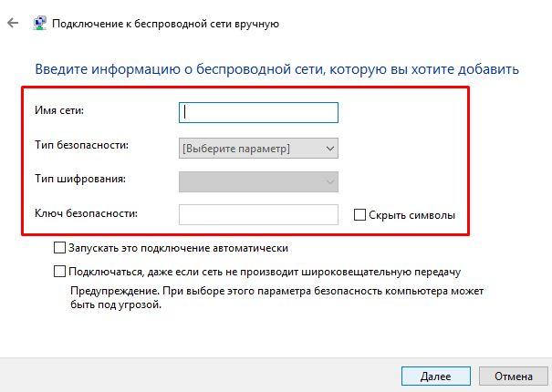Click the Скрыть символы label text

[411, 215]
